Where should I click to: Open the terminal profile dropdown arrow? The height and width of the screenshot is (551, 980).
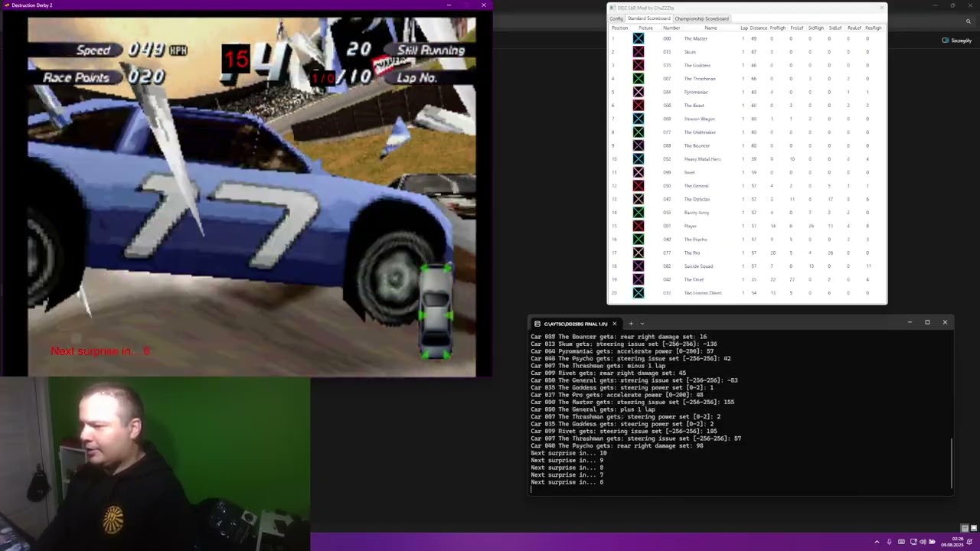(x=642, y=324)
